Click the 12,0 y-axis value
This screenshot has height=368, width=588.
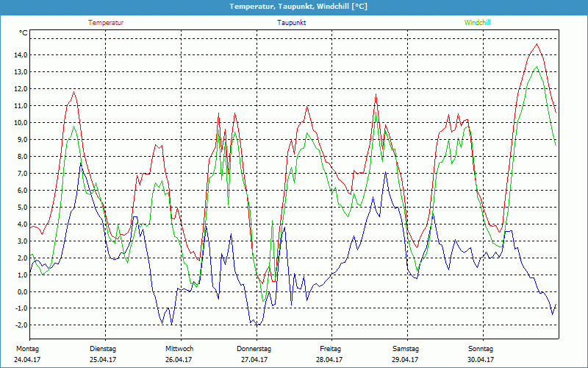click(21, 89)
